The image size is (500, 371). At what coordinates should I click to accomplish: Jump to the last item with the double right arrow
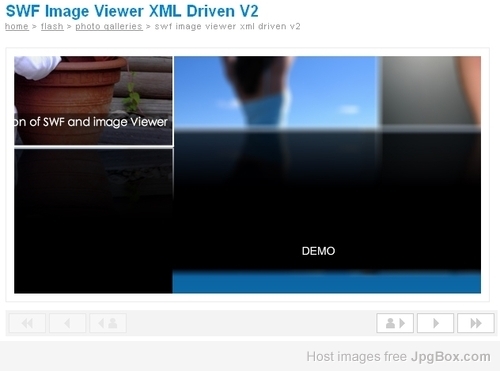[x=476, y=323]
